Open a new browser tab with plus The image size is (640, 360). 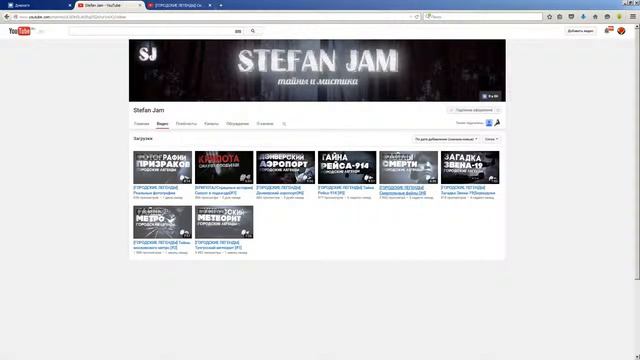221,5
